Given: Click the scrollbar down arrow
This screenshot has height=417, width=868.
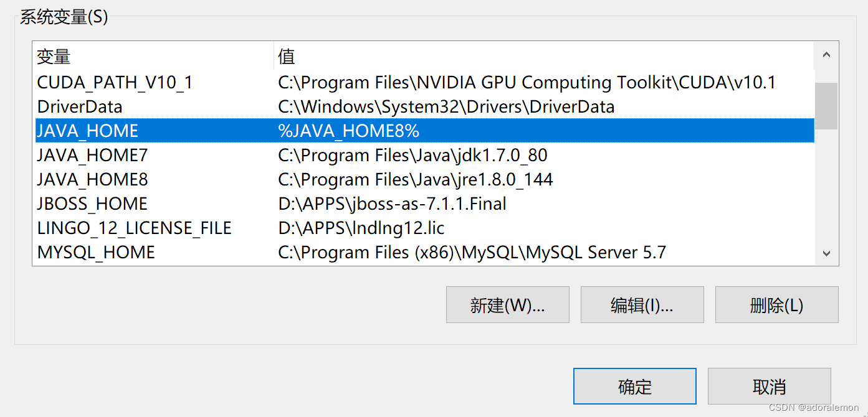Looking at the screenshot, I should [826, 253].
